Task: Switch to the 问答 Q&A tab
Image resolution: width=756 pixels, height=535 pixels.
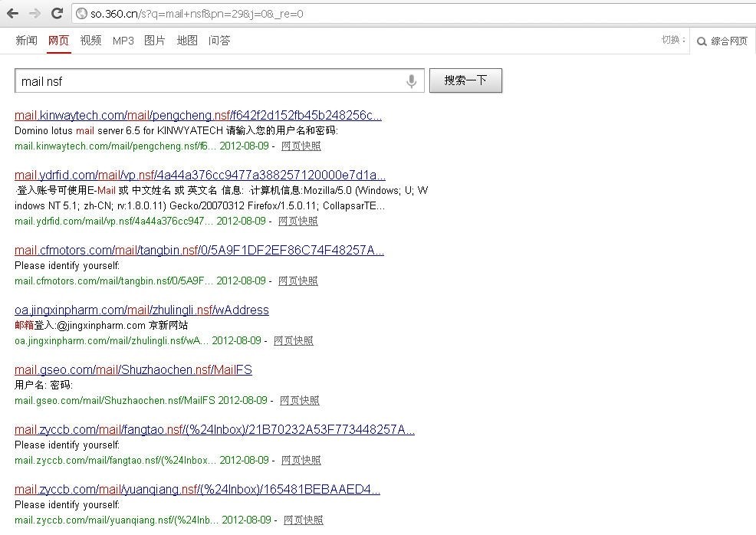Action: click(x=219, y=41)
